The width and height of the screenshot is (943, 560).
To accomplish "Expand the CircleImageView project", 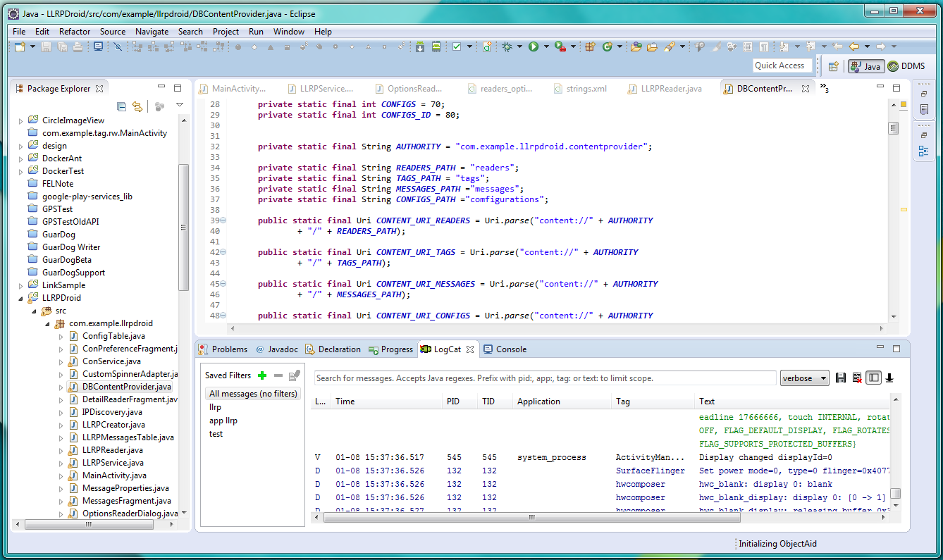I will [x=20, y=120].
